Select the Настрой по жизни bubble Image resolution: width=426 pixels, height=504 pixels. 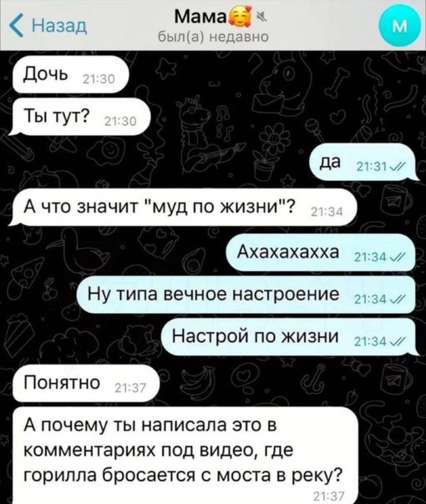click(289, 337)
